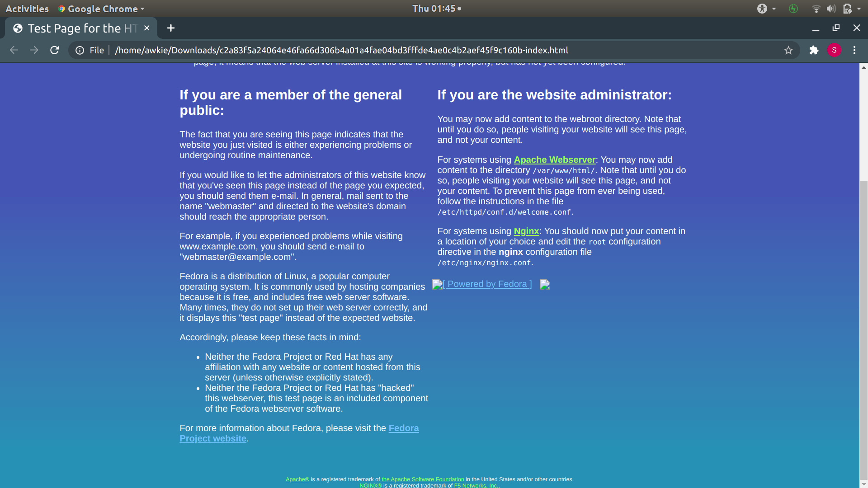Click the broken image beside the Fedora link

[x=545, y=284]
